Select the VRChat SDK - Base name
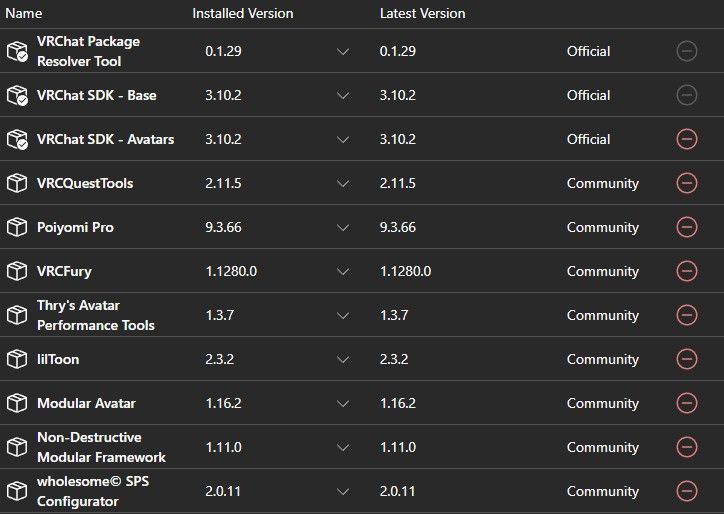This screenshot has height=514, width=724. click(x=97, y=95)
